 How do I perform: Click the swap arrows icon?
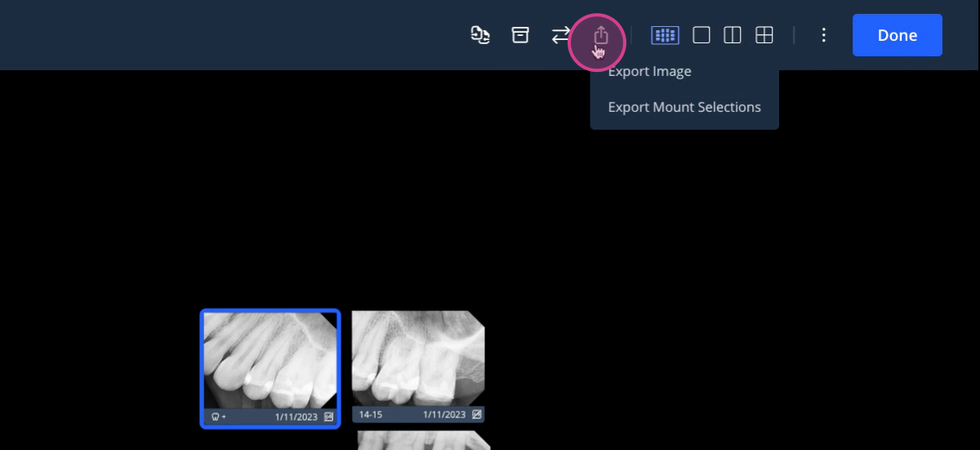[x=560, y=35]
